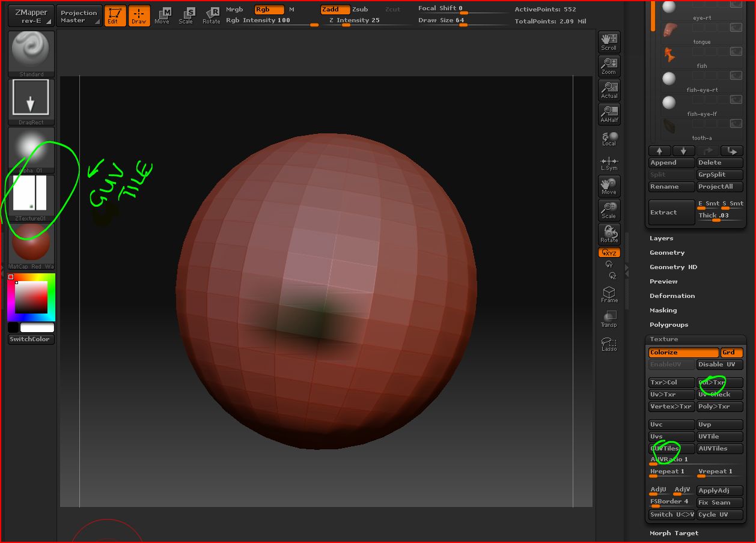Select the tongue subtool thumbnail
The height and width of the screenshot is (543, 756).
pos(669,30)
